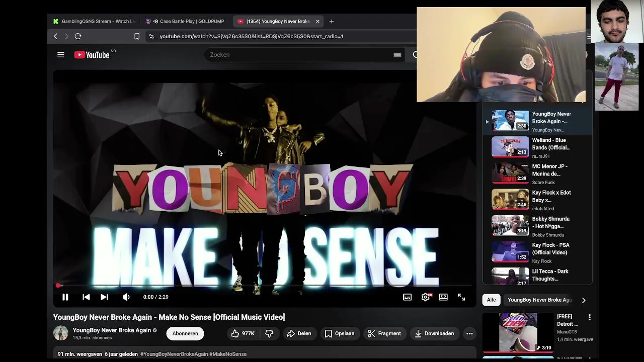This screenshot has width=644, height=362.
Task: Click Downloaden button
Action: [434, 333]
